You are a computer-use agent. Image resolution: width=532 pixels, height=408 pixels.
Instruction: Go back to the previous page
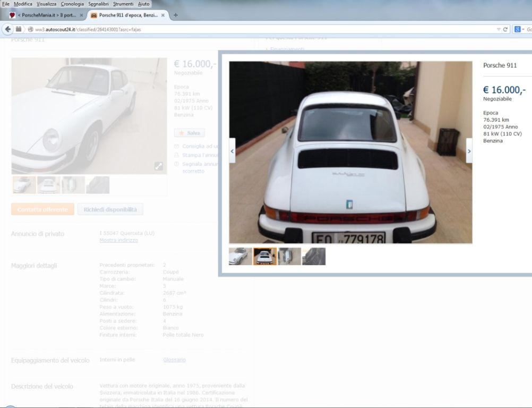pos(7,29)
